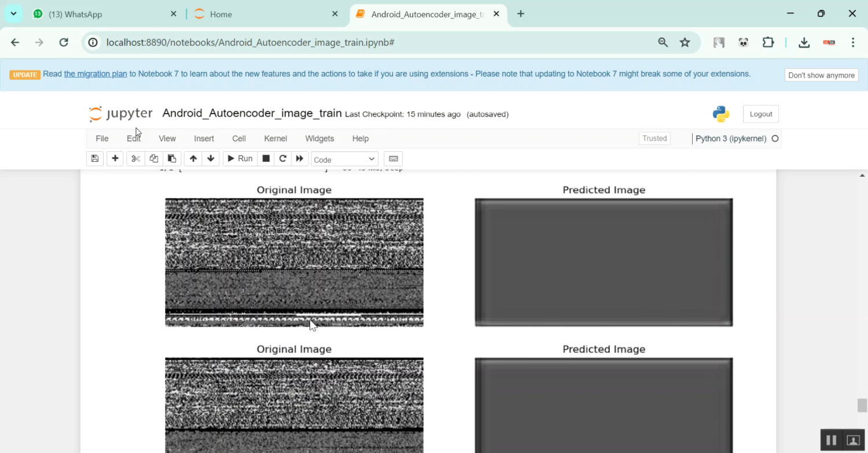The height and width of the screenshot is (453, 868).
Task: Restart the kernel via refresh icon
Action: pos(282,158)
